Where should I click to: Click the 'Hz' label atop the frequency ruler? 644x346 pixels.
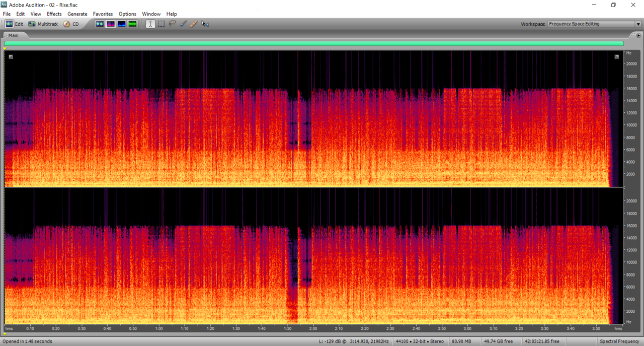point(629,53)
